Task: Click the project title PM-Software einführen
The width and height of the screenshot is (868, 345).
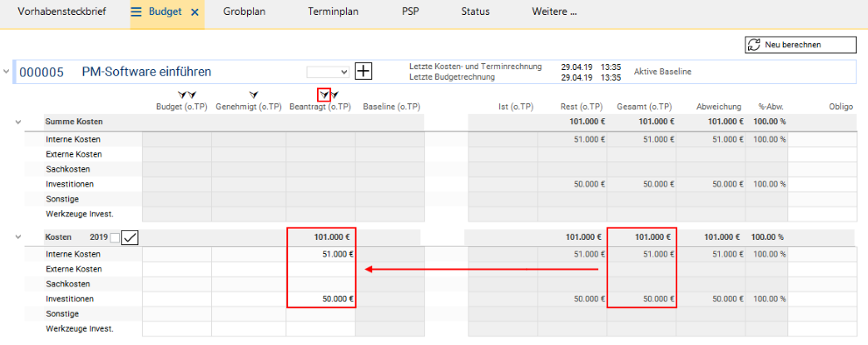Action: pos(146,72)
